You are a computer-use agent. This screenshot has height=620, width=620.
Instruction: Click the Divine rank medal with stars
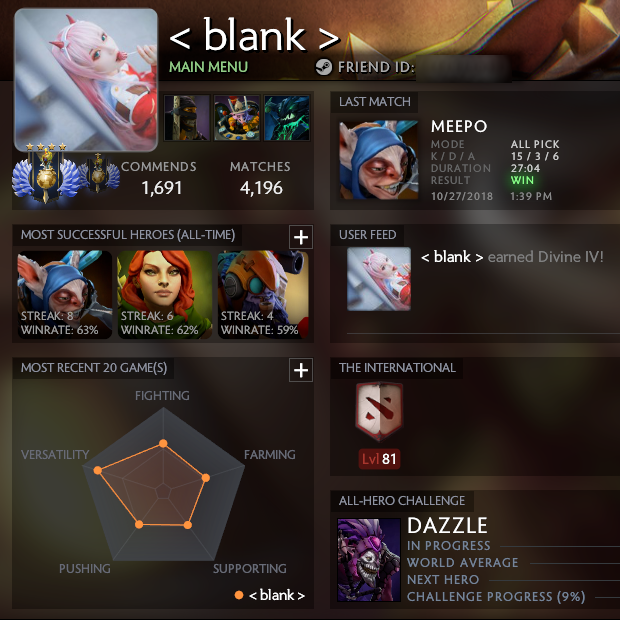pyautogui.click(x=46, y=174)
